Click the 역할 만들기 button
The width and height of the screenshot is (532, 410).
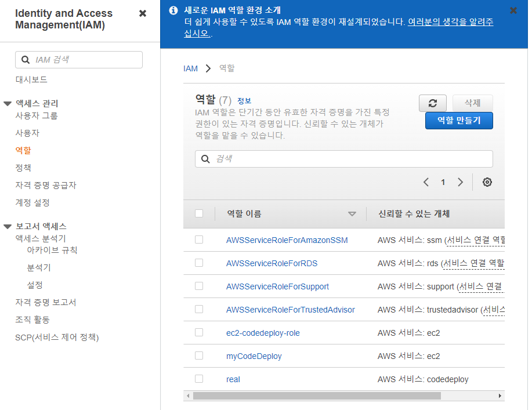click(x=459, y=121)
